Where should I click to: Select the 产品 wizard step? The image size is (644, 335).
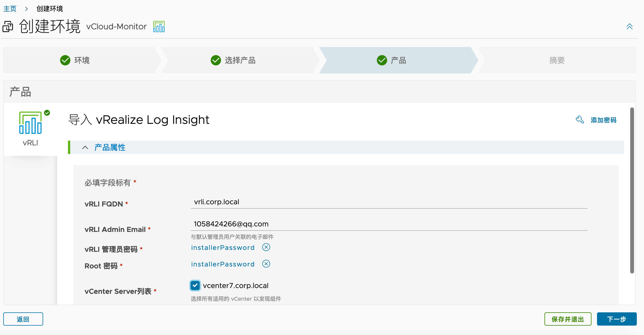click(x=398, y=60)
